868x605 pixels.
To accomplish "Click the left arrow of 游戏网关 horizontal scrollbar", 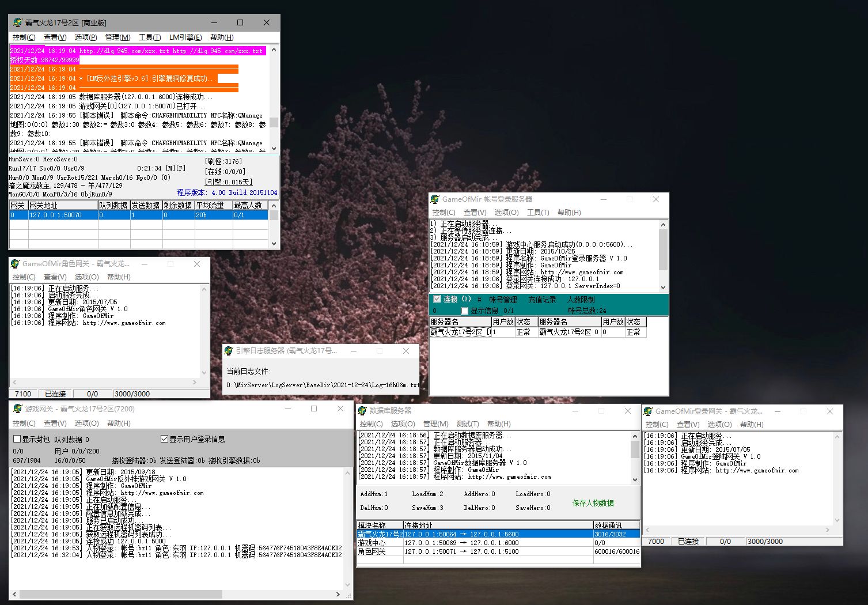I will pyautogui.click(x=14, y=593).
